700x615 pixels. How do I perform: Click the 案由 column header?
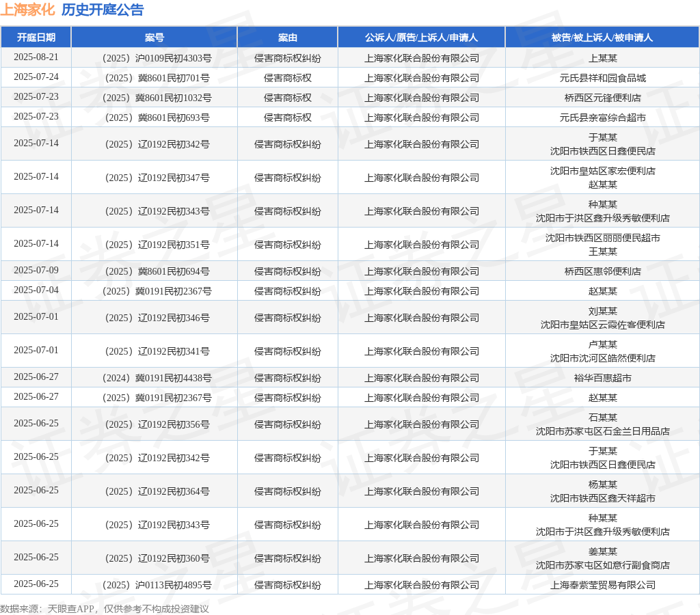288,38
